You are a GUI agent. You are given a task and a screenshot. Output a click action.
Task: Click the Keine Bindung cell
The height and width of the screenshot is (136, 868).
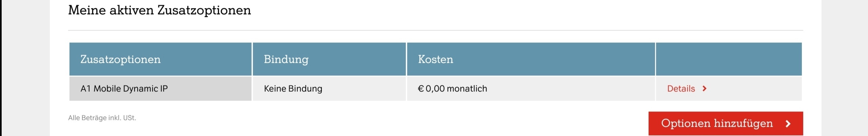pos(329,89)
